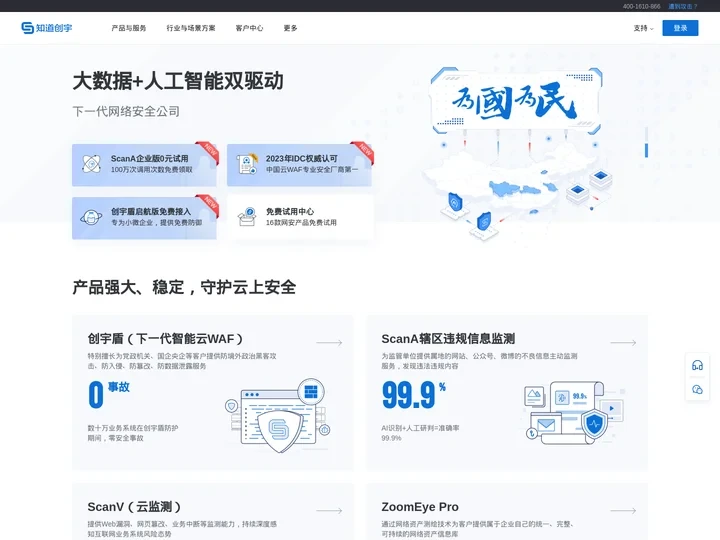Click the 遭到攻击? link in top bar

[683, 6]
